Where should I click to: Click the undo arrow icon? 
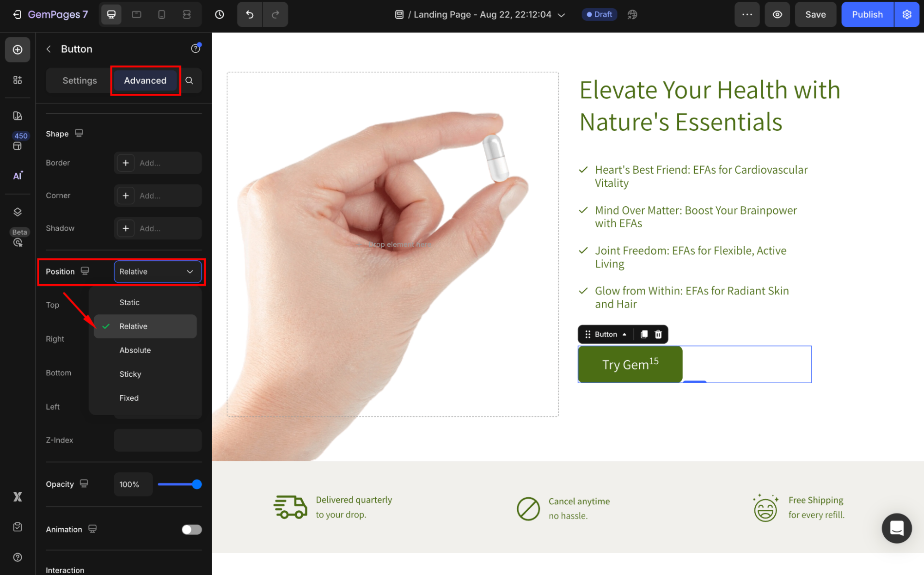tap(250, 14)
